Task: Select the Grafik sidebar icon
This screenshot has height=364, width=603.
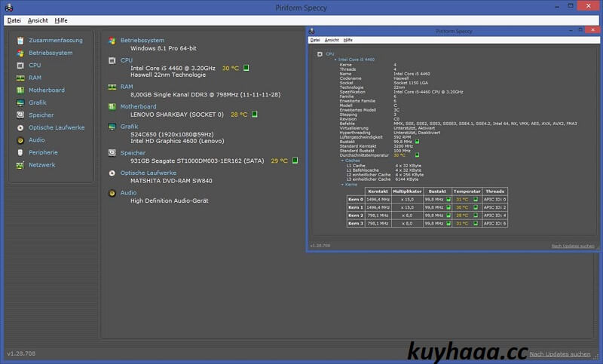Action: pyautogui.click(x=20, y=102)
